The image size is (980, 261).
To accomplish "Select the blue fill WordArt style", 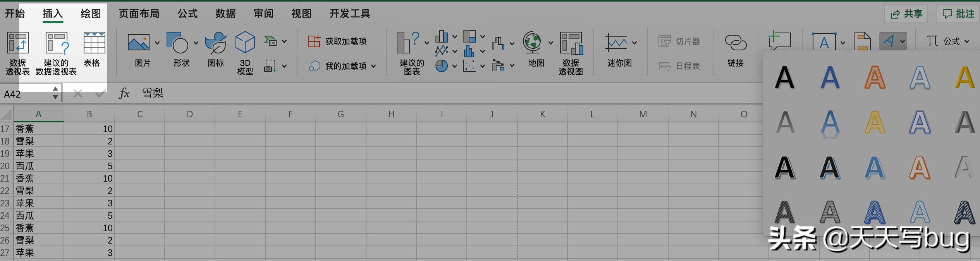I will [830, 77].
